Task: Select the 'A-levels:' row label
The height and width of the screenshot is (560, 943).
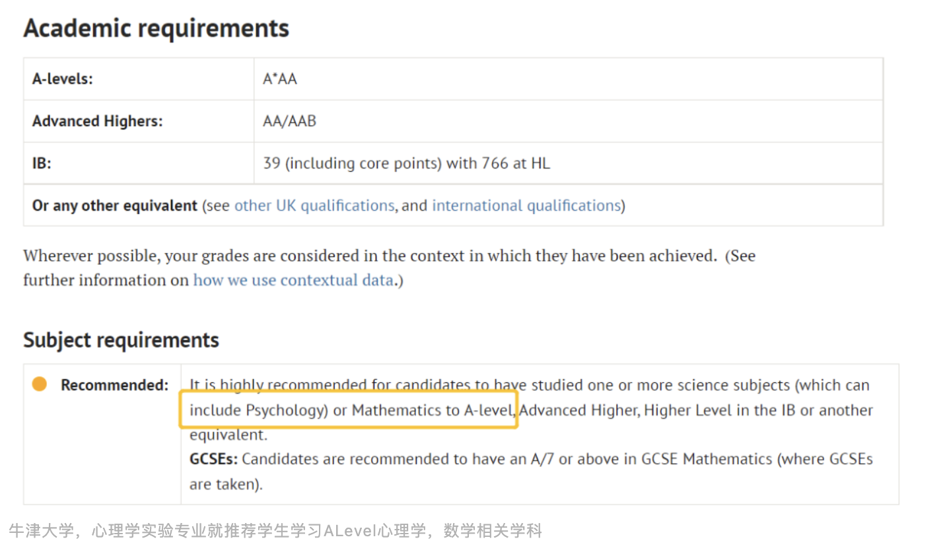Action: click(x=63, y=79)
